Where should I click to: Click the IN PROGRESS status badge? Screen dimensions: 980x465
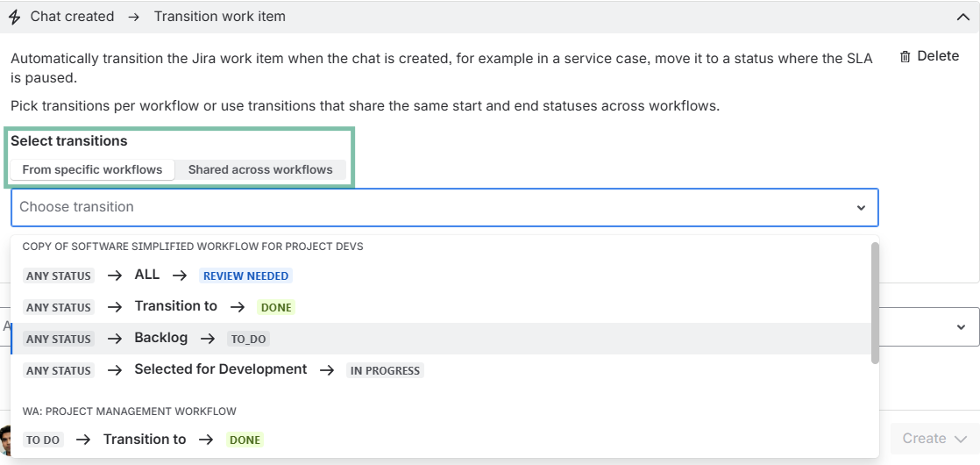[385, 371]
